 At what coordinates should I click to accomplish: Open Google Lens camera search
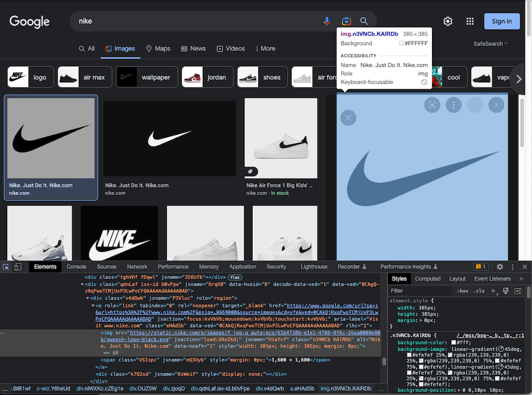point(346,21)
